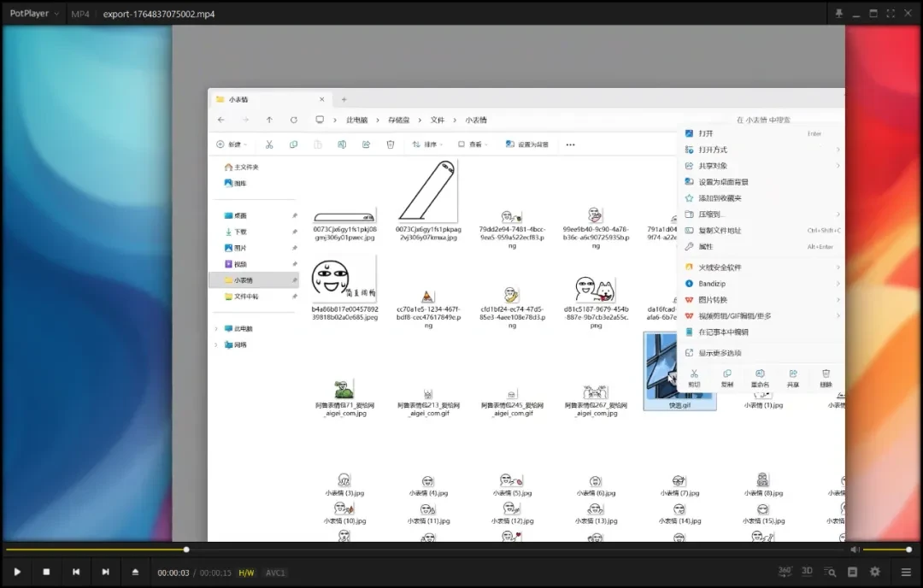Expand the 火绒安全软件 submenu
The image size is (923, 588).
tap(761, 268)
